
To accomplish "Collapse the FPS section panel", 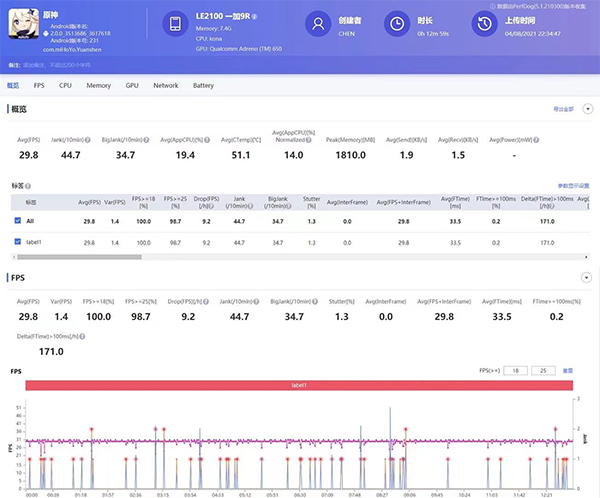I will click(585, 276).
